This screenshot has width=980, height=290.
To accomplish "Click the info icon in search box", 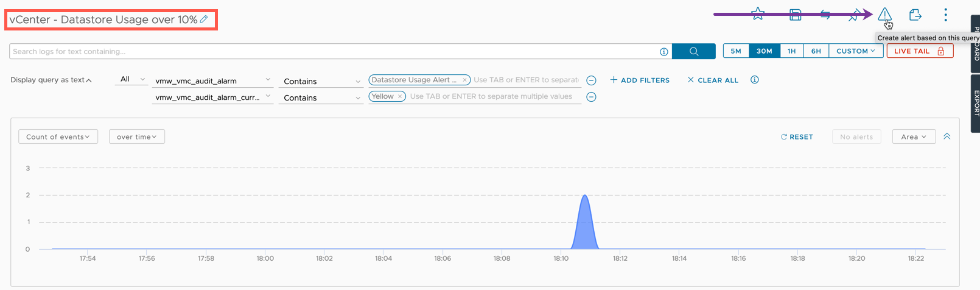I will pyautogui.click(x=663, y=52).
